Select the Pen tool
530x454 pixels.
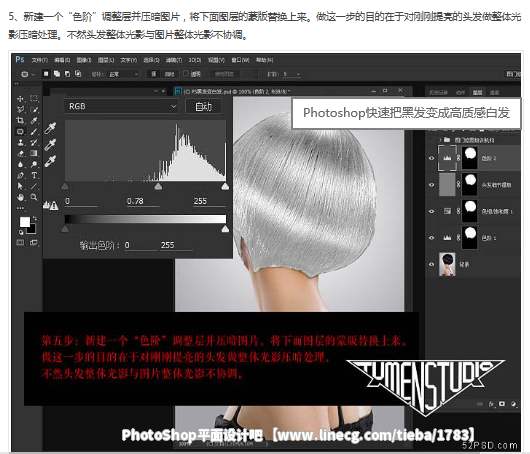point(20,175)
